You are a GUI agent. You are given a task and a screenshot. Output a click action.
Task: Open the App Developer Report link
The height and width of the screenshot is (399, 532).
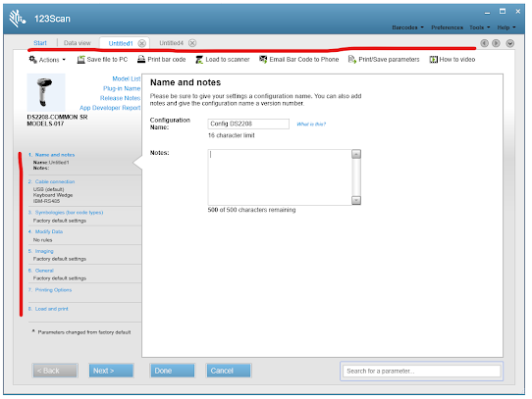[110, 108]
